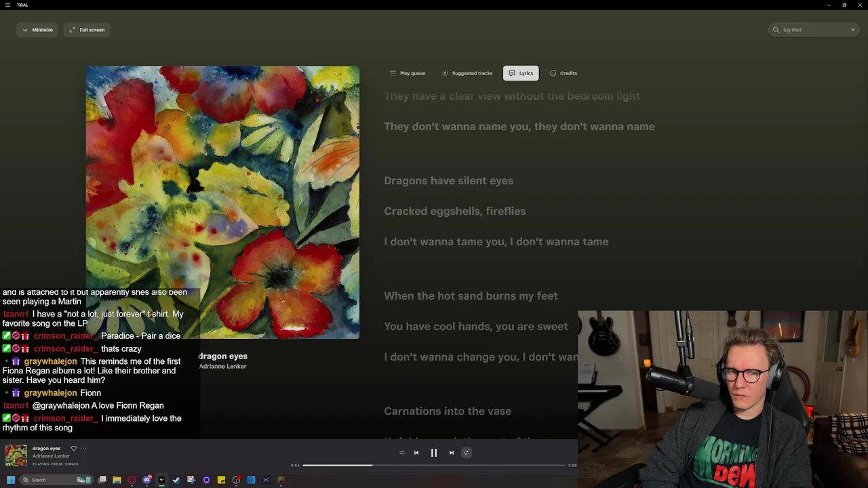Image resolution: width=868 pixels, height=488 pixels.
Task: Click small album thumbnail in player bar
Action: 16,455
